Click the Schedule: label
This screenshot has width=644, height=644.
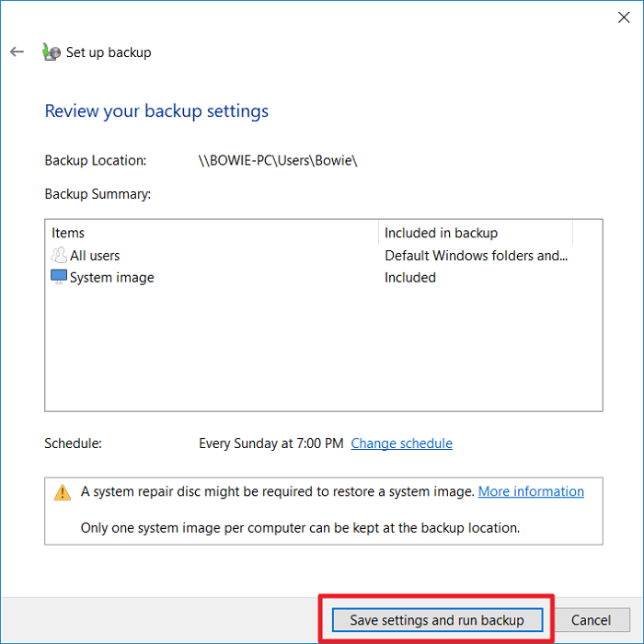(x=73, y=443)
